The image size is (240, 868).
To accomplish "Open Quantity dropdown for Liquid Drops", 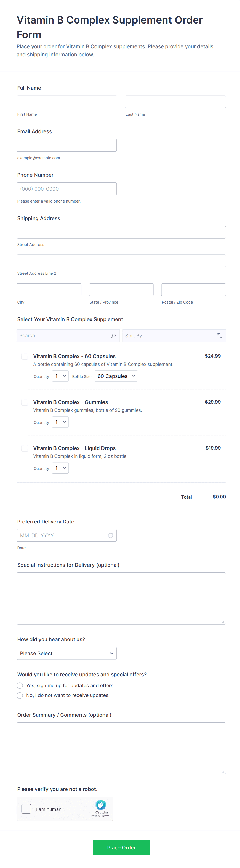I will (60, 468).
